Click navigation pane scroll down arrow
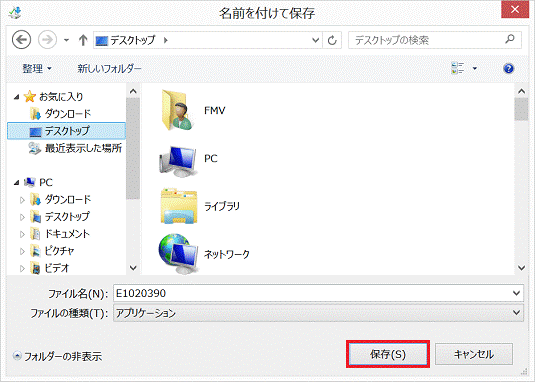The image size is (535, 382). [133, 268]
